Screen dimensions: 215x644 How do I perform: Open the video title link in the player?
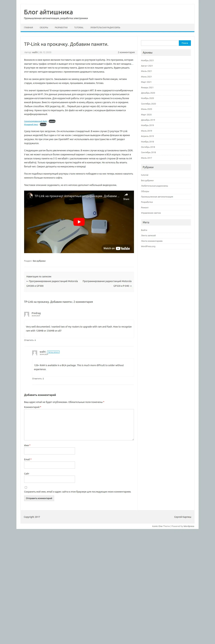pos(77,196)
